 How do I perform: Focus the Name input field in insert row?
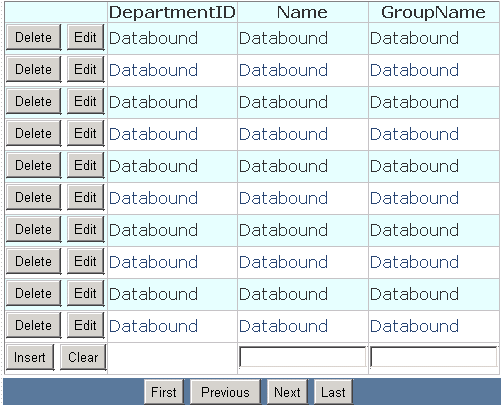pyautogui.click(x=303, y=357)
